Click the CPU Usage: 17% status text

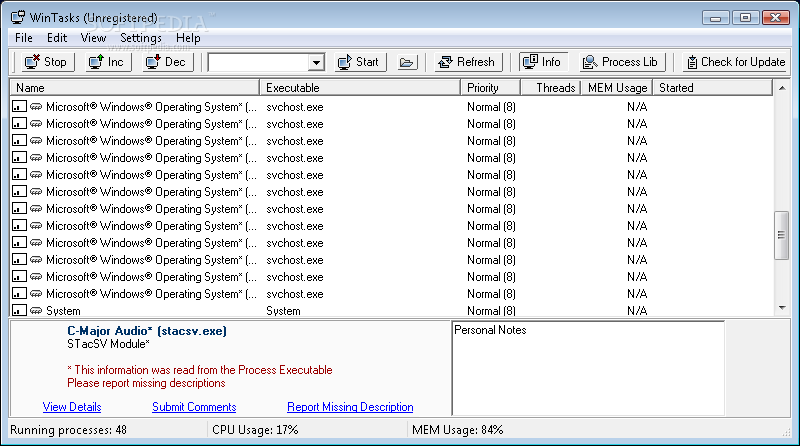tap(255, 430)
